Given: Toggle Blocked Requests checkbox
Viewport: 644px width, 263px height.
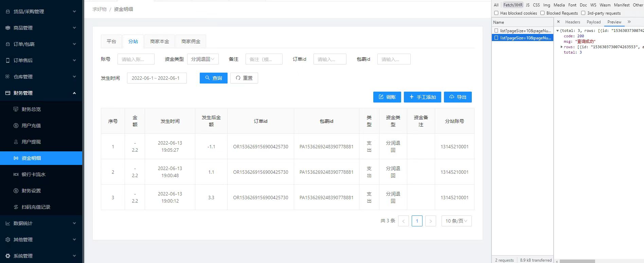Looking at the screenshot, I should click(x=542, y=13).
